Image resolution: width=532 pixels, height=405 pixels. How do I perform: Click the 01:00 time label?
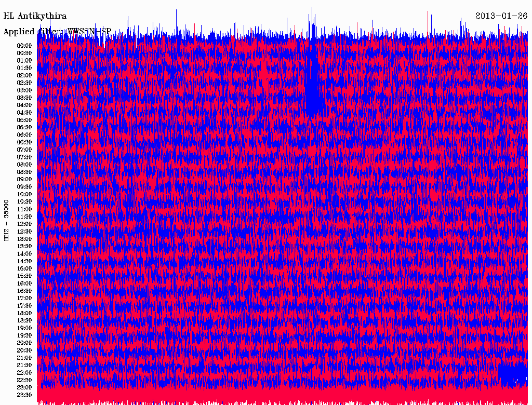(24, 61)
